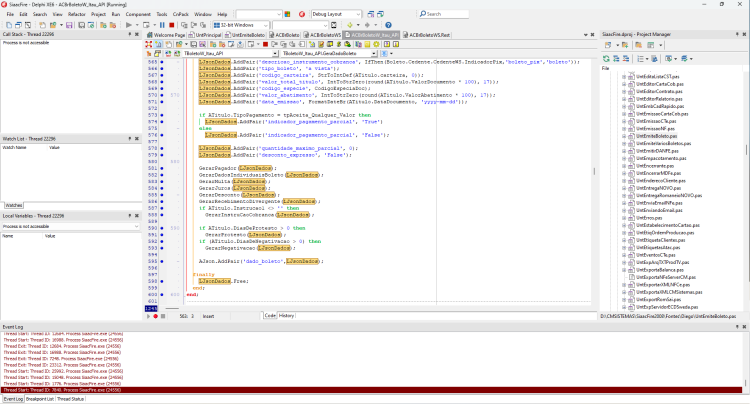Click the red record macro button under editor
750x404 pixels.
pyautogui.click(x=155, y=316)
